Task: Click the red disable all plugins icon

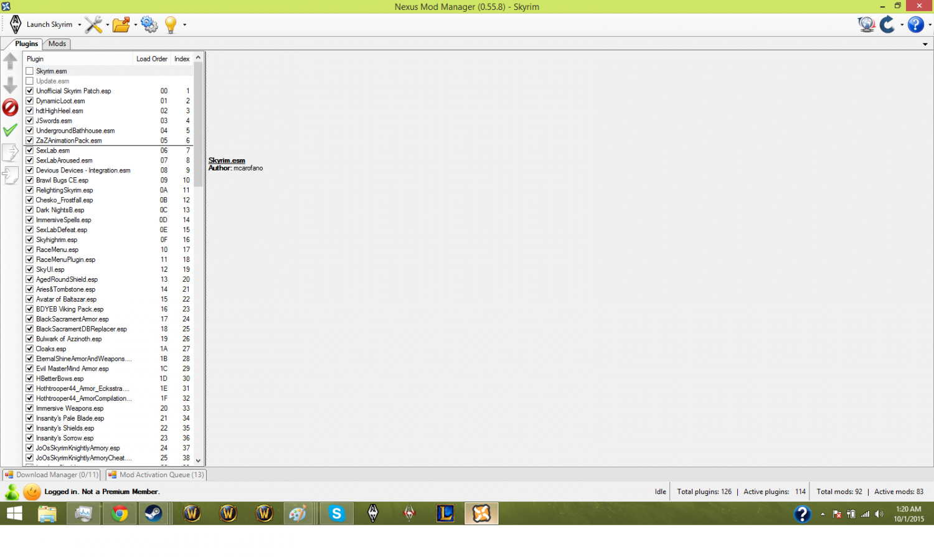Action: 11,108
